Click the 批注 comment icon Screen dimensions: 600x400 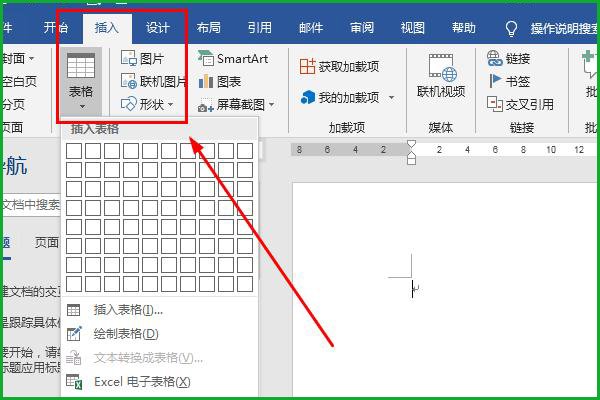click(589, 65)
